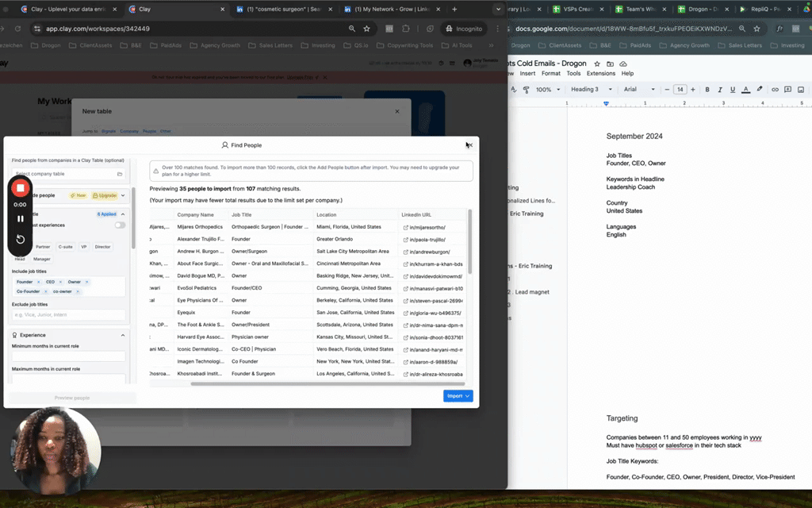
Task: Toggle italic formatting in Google Docs
Action: (719, 90)
